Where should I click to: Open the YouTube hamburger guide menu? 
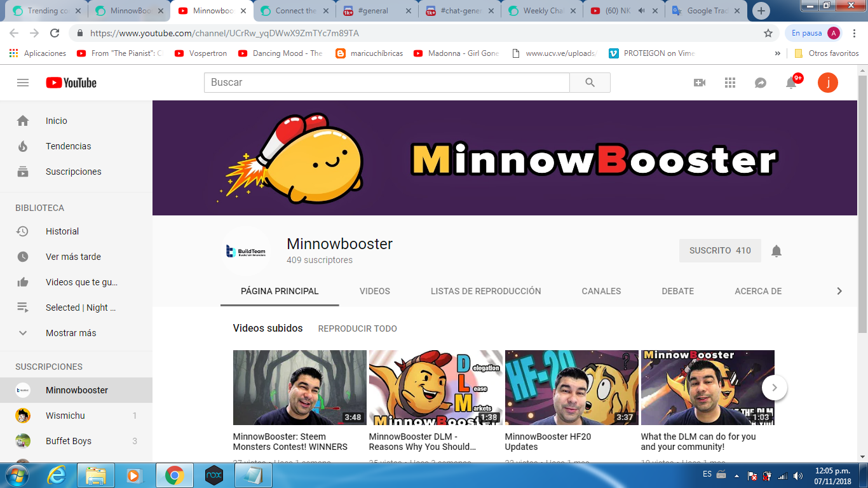pos(23,83)
